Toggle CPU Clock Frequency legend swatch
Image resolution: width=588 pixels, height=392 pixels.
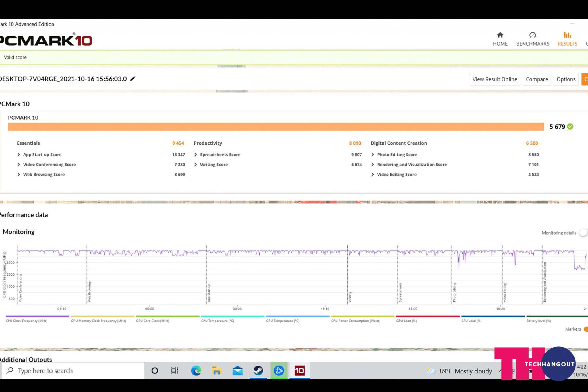pos(38,317)
